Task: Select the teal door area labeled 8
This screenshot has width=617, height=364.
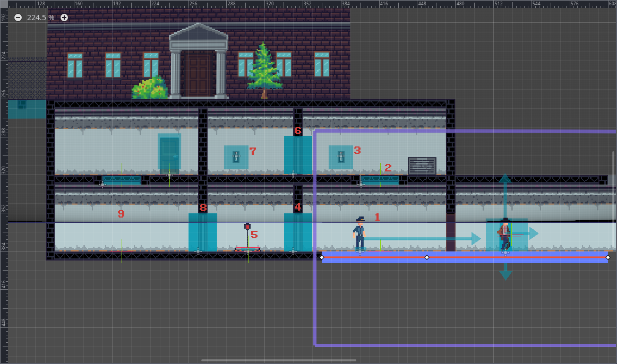Action: coord(202,232)
